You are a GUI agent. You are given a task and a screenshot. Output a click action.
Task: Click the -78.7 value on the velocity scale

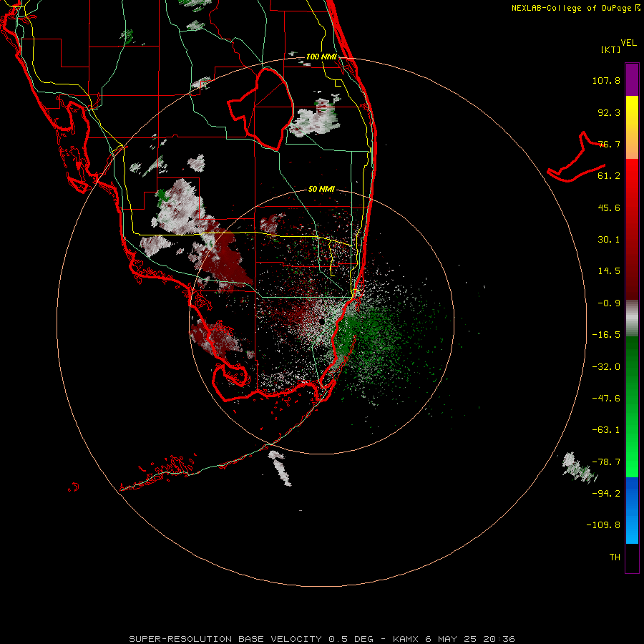[606, 462]
